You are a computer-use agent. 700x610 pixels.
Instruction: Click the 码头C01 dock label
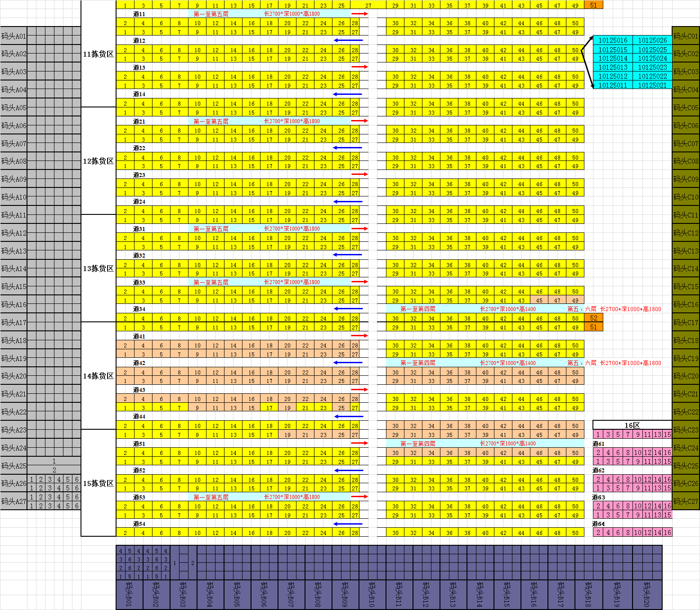pos(686,36)
